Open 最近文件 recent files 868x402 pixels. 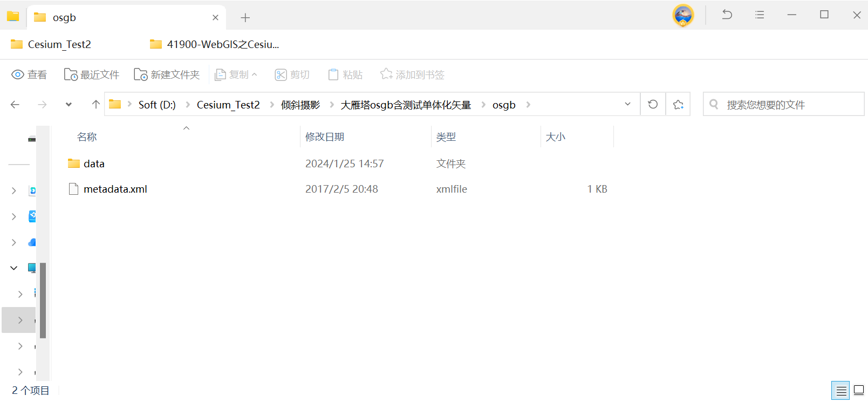(91, 74)
